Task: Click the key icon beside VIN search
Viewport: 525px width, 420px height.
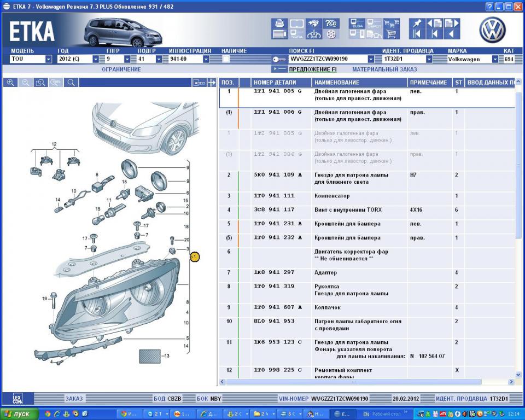Action: pos(278,60)
